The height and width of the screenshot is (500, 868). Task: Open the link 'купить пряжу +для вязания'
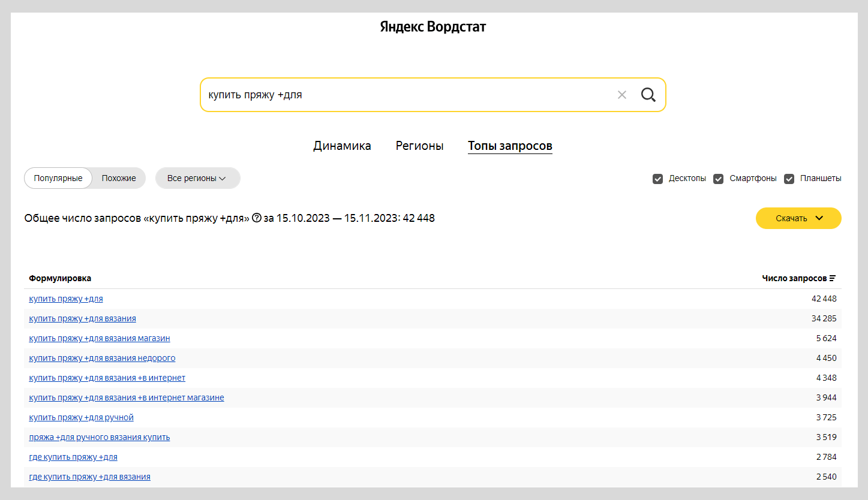(82, 318)
